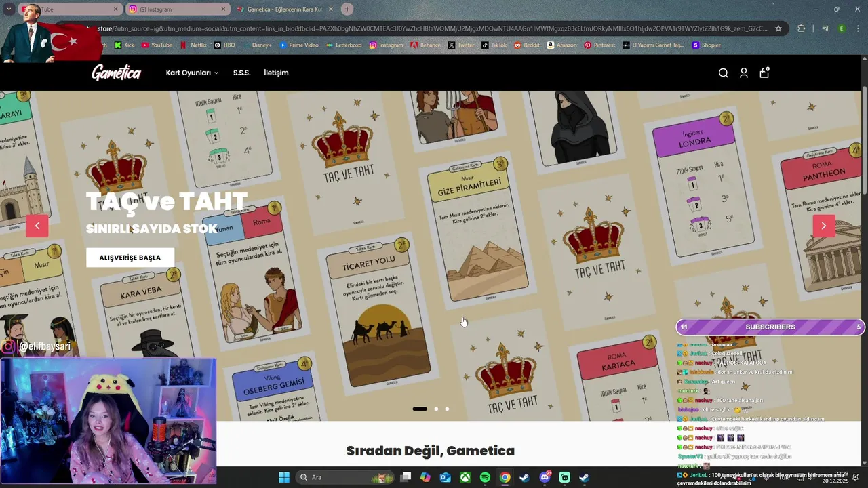Open El Yapımı Garnet Taş bookmark
The image size is (868, 488).
[x=653, y=45]
